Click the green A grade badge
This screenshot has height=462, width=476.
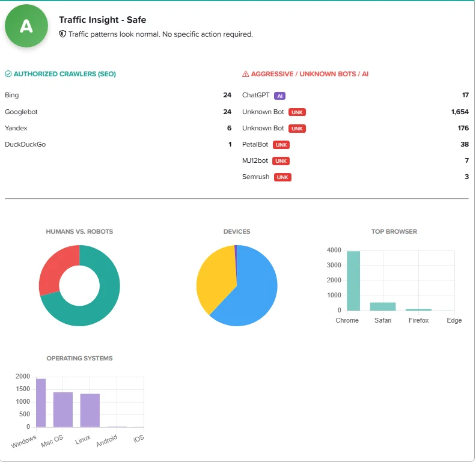click(26, 26)
